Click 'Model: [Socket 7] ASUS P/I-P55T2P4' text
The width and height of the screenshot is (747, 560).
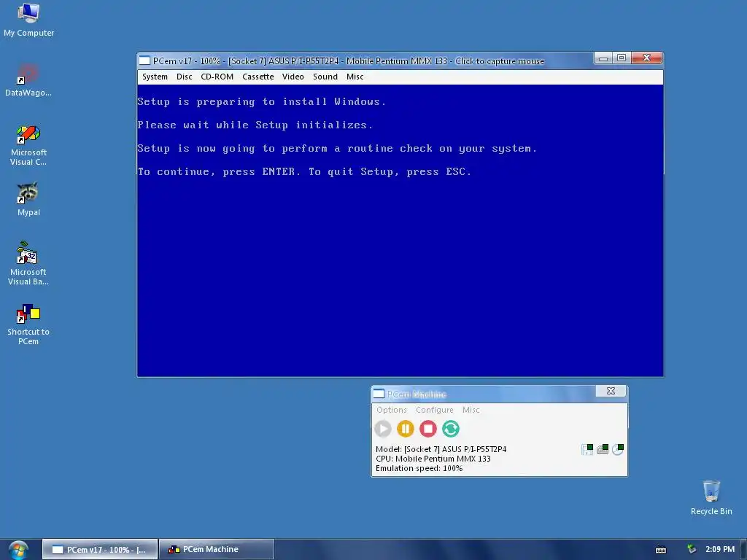441,449
